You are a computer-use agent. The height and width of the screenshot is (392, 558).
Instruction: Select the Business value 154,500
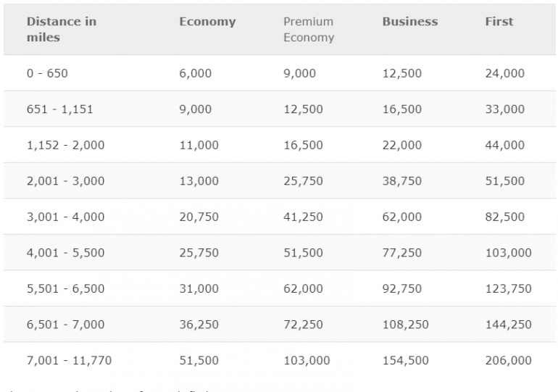pos(405,360)
